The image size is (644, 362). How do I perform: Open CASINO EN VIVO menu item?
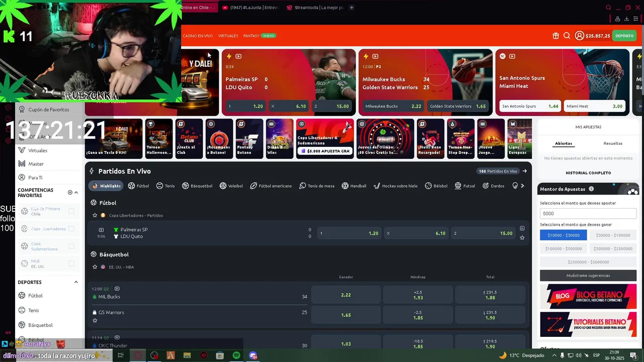[x=198, y=36]
